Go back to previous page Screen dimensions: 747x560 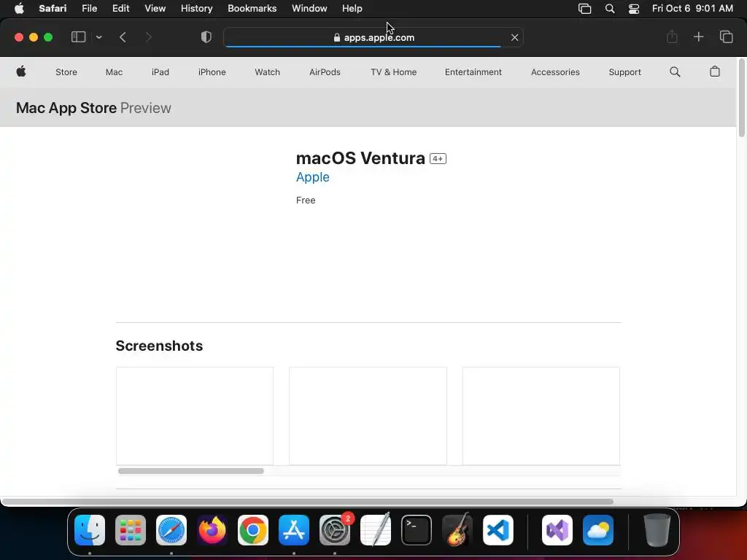(123, 37)
